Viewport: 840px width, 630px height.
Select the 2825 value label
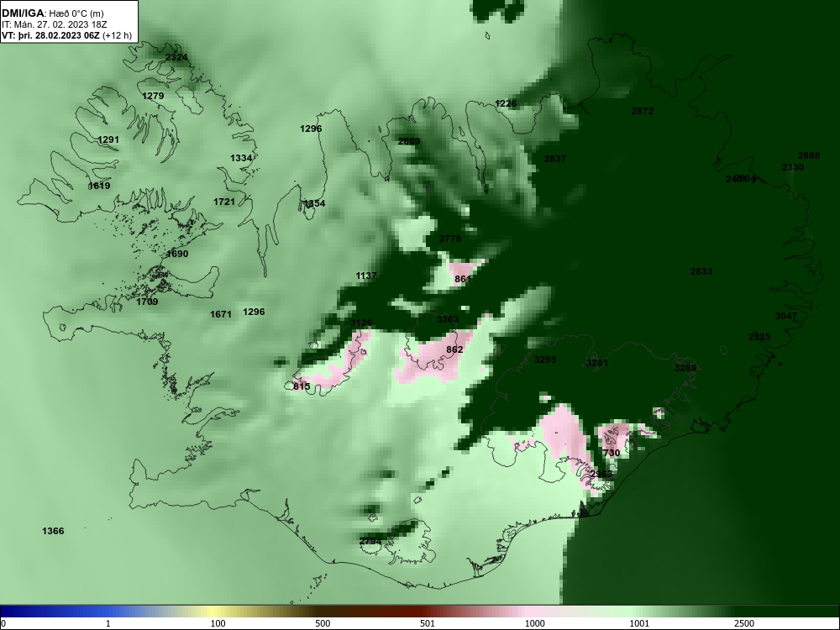click(x=759, y=337)
